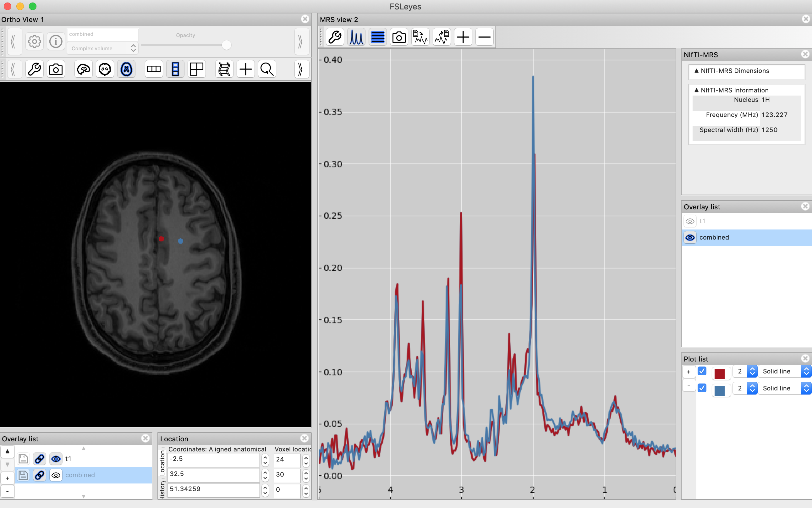Viewport: 812px width, 508px height.
Task: Remove overlay with minus button in Ortho list
Action: tap(8, 491)
